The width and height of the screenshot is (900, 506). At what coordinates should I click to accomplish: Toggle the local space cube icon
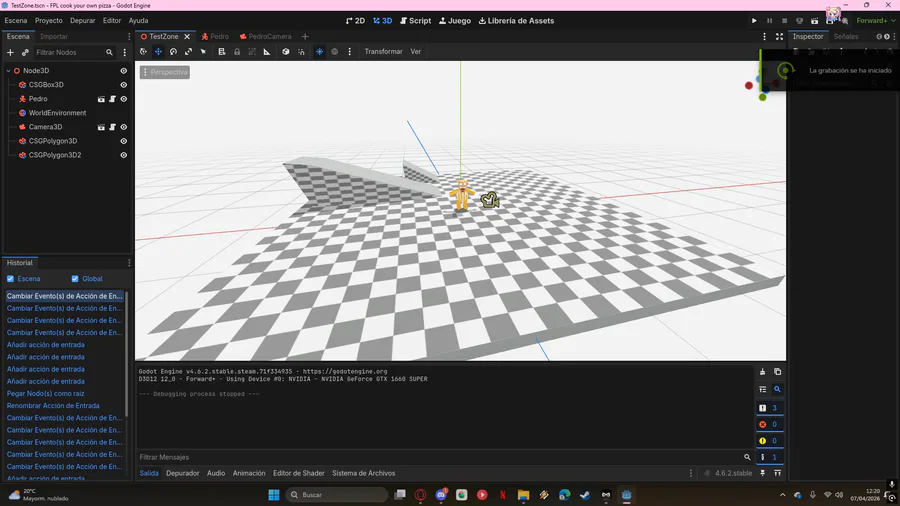click(286, 52)
